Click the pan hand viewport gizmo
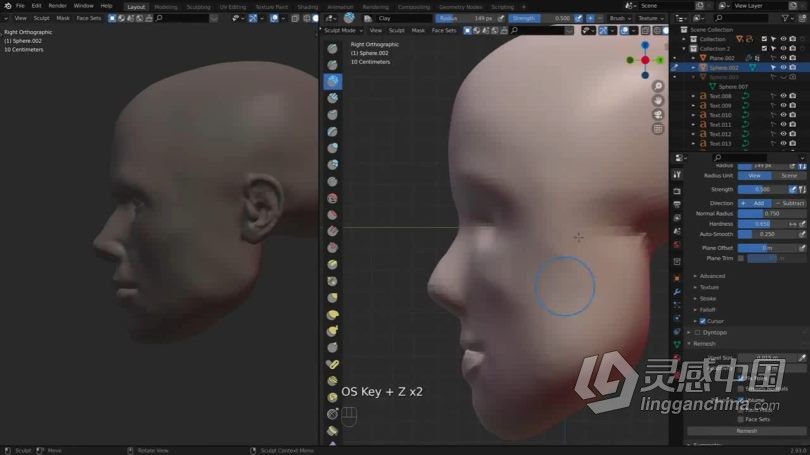This screenshot has width=810, height=455. pos(658,100)
